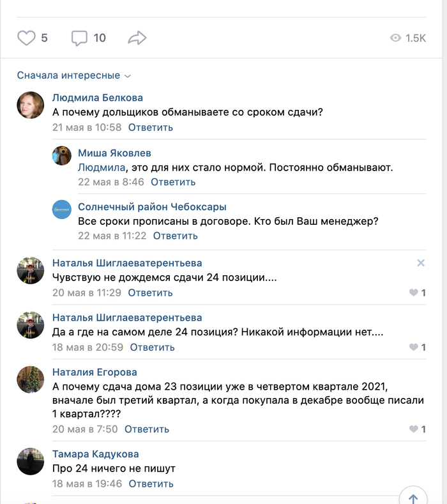Image resolution: width=447 pixels, height=504 pixels.
Task: Click the views eye icon
Action: coord(395,38)
